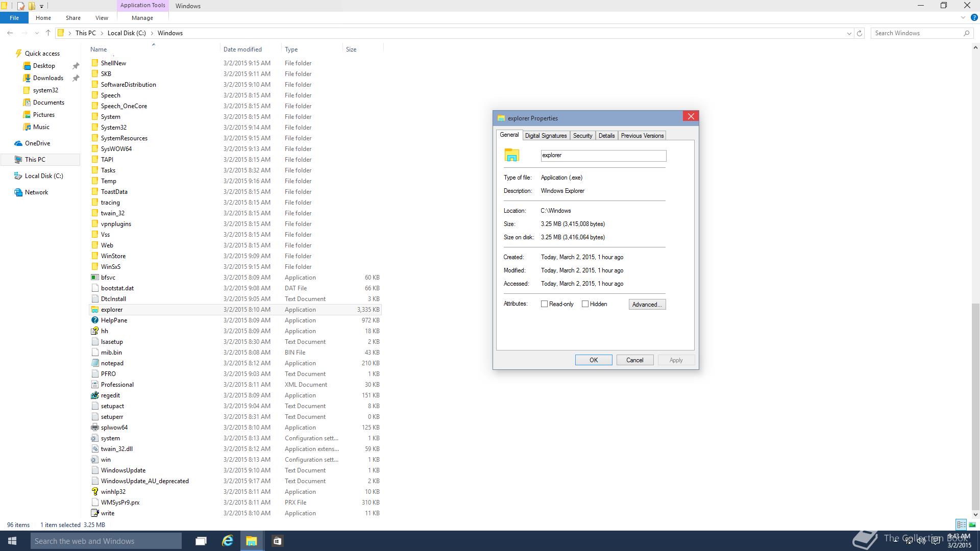Open the Home ribbon tab
980x551 pixels.
pos(43,18)
